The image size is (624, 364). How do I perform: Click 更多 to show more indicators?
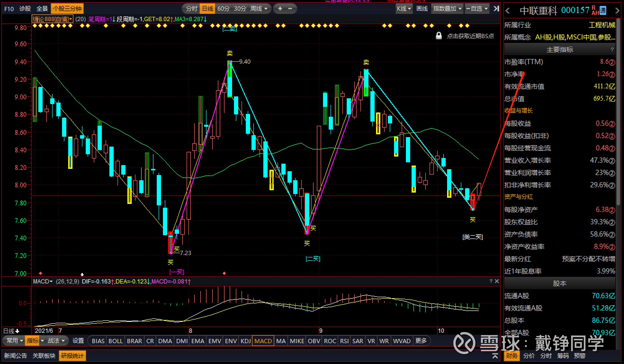click(421, 341)
